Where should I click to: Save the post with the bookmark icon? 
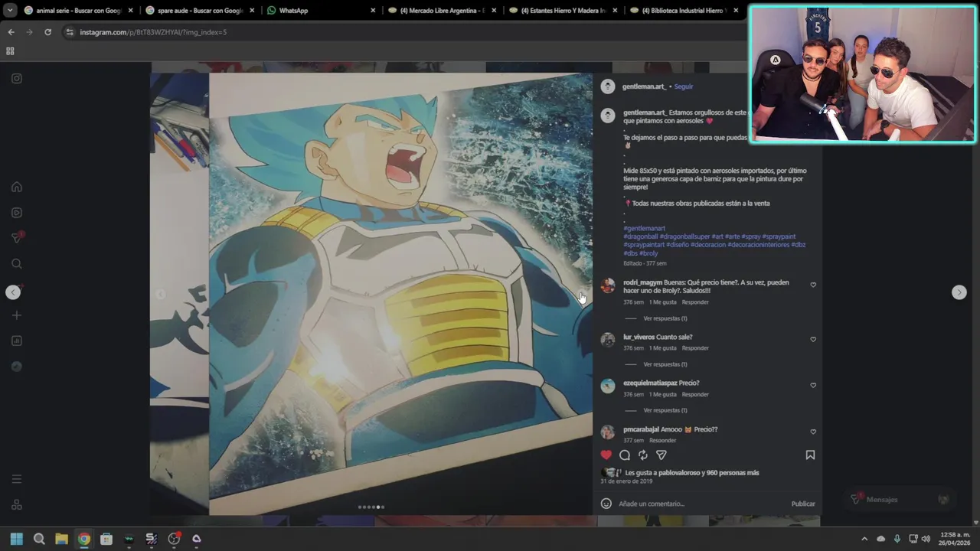810,455
